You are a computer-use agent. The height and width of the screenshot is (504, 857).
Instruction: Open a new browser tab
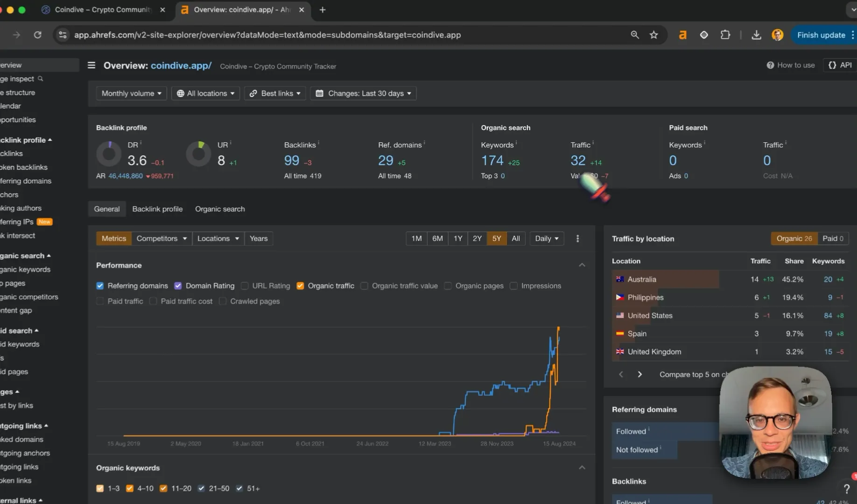[x=323, y=10]
